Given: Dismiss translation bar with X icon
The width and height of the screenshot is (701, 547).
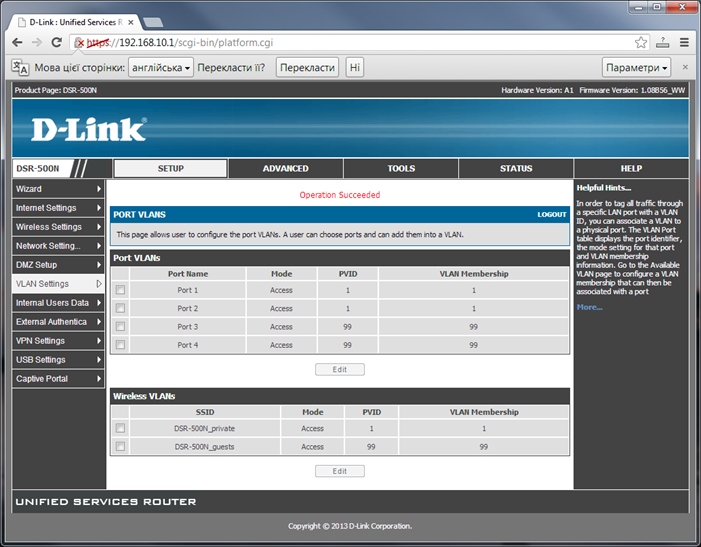Looking at the screenshot, I should click(686, 67).
